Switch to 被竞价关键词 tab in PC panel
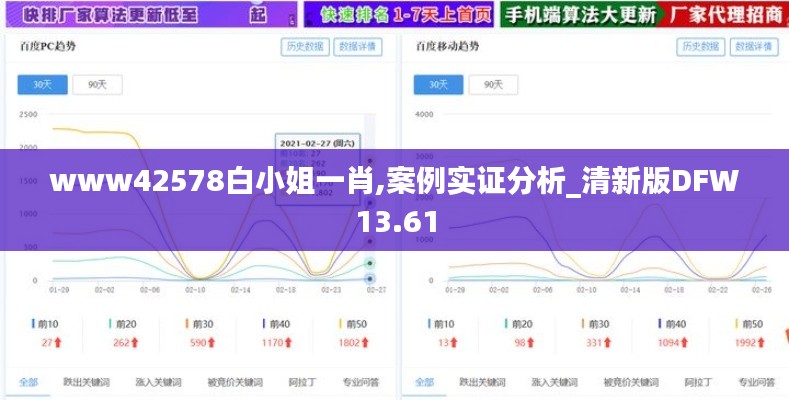This screenshot has width=789, height=400. (x=235, y=382)
